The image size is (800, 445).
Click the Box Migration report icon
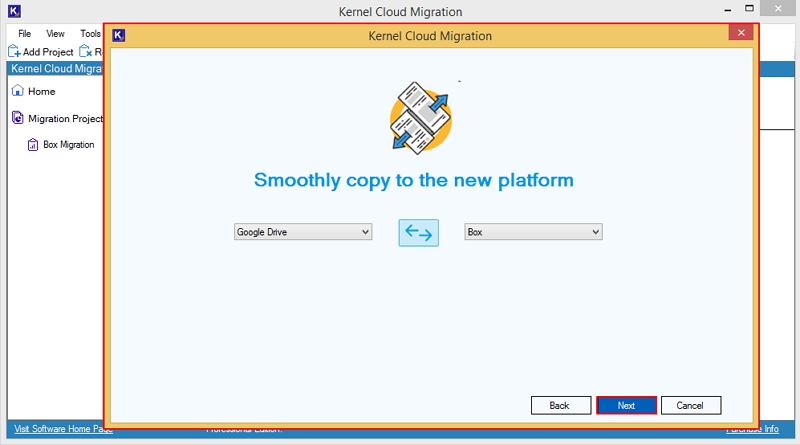tap(33, 145)
